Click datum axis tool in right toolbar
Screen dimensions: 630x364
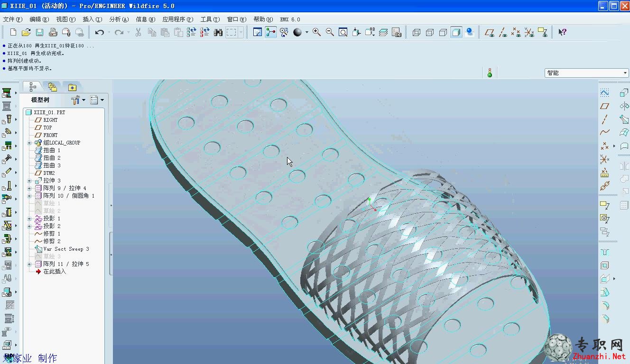(605, 119)
